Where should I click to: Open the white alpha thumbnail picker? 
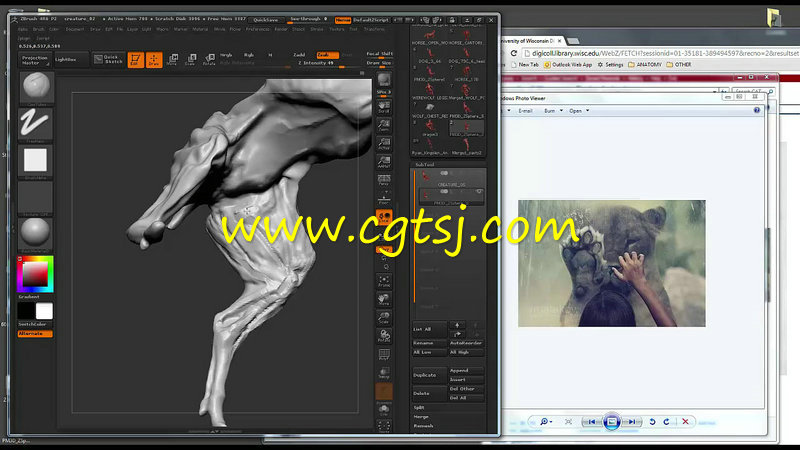35,160
